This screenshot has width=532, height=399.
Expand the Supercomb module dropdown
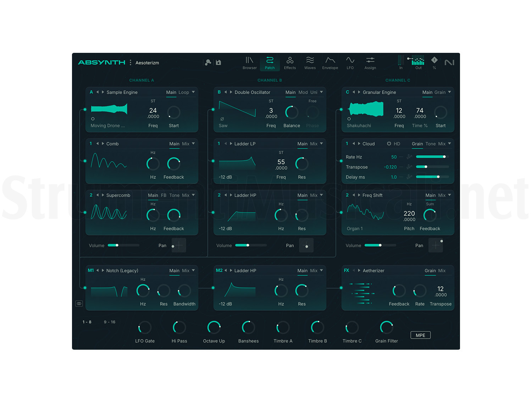point(193,195)
